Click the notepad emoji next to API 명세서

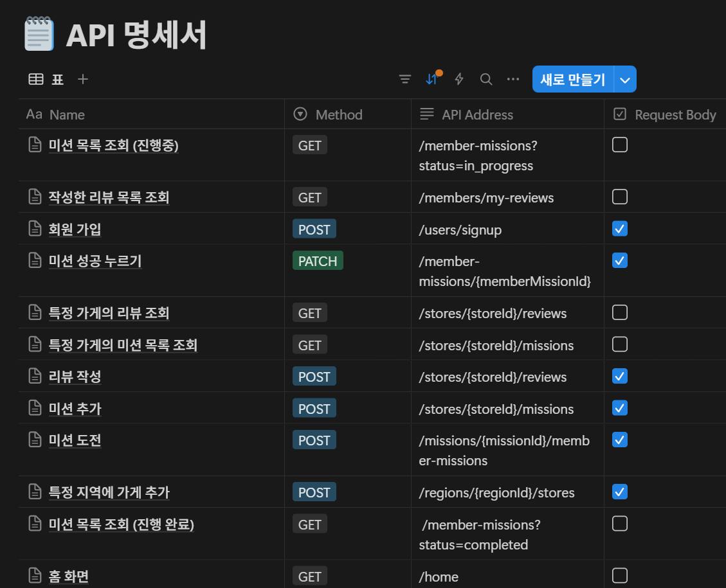pos(37,33)
